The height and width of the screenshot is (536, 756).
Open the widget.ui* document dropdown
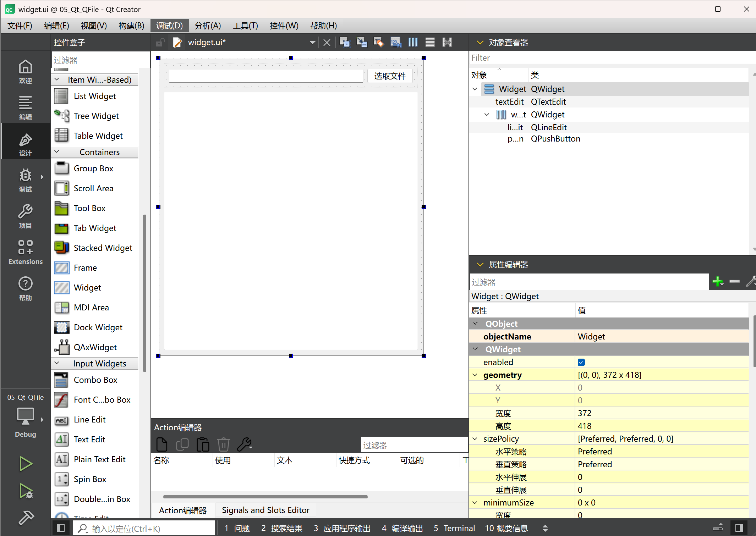(x=312, y=43)
